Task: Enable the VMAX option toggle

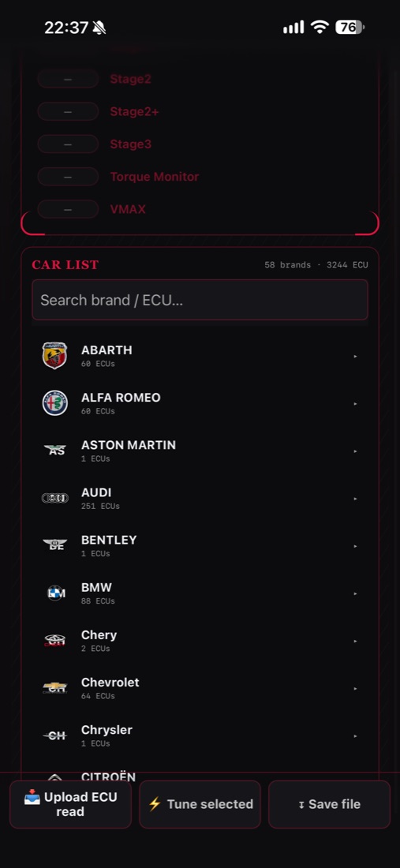Action: 68,209
